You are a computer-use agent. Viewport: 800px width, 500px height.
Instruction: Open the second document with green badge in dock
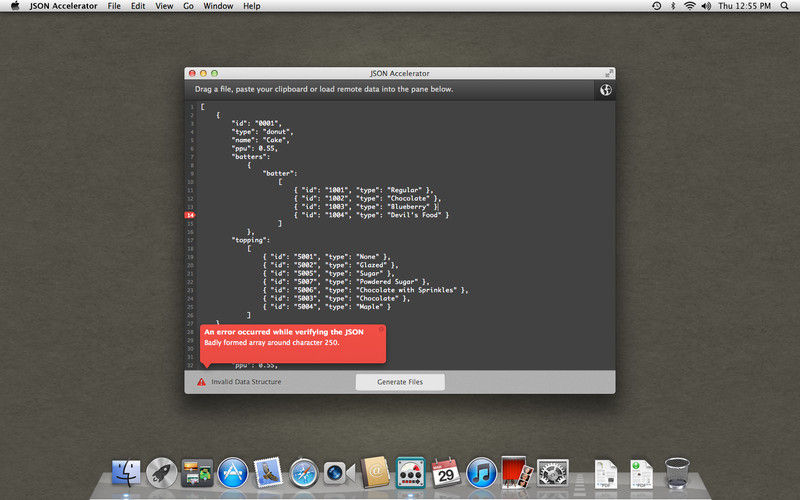tap(641, 474)
